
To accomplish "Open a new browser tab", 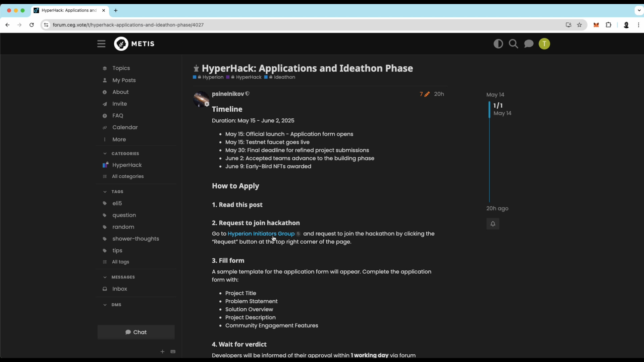I will tap(116, 10).
